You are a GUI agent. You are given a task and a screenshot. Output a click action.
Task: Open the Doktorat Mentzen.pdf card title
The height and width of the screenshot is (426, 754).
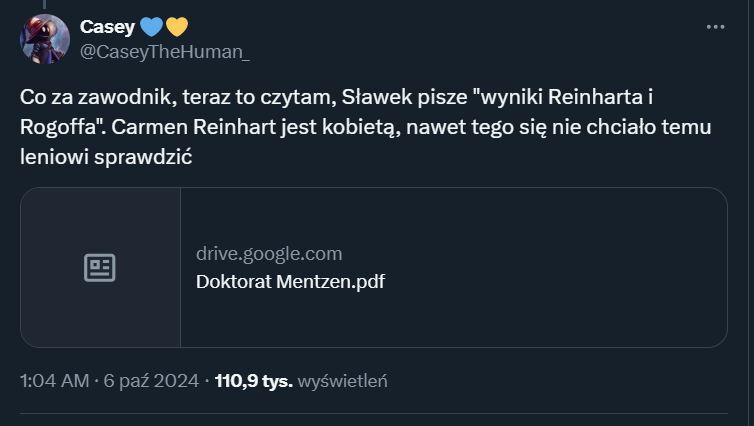[290, 281]
